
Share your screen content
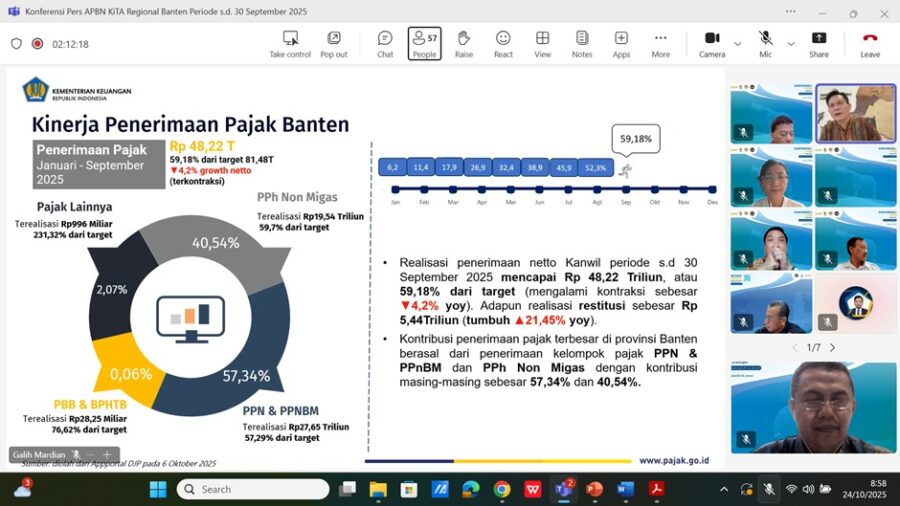(x=819, y=43)
